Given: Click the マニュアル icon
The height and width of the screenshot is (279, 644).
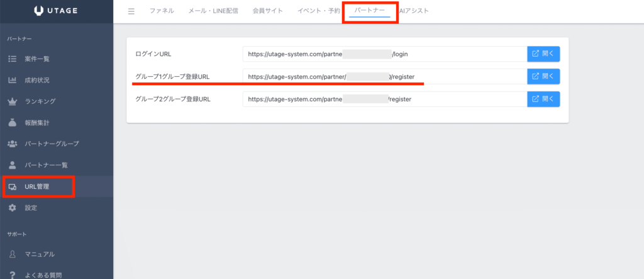Looking at the screenshot, I should 13,254.
